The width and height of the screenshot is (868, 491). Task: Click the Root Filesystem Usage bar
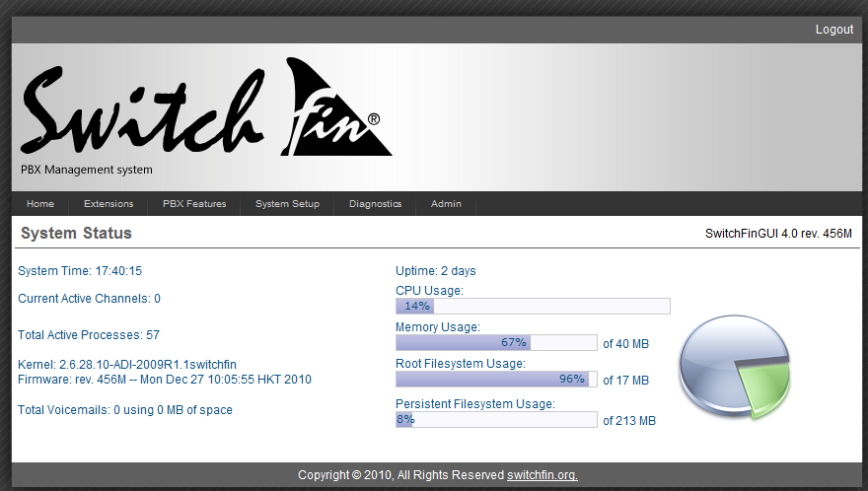point(496,380)
